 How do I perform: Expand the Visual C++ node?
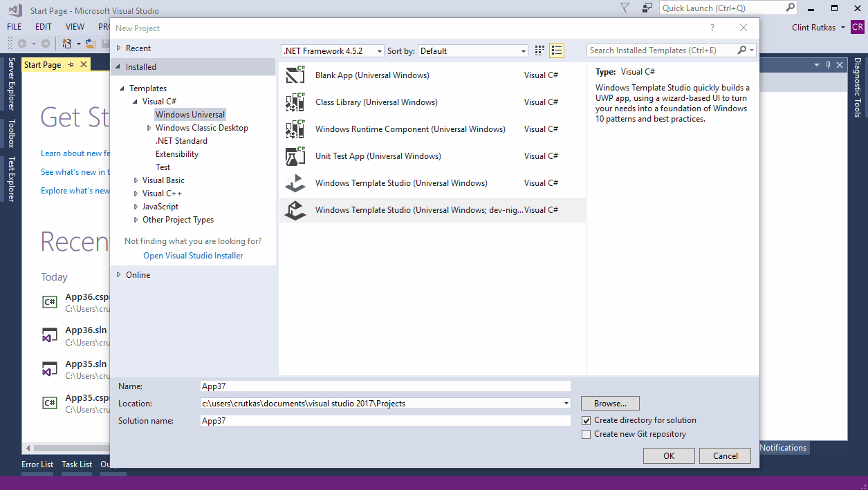point(136,194)
